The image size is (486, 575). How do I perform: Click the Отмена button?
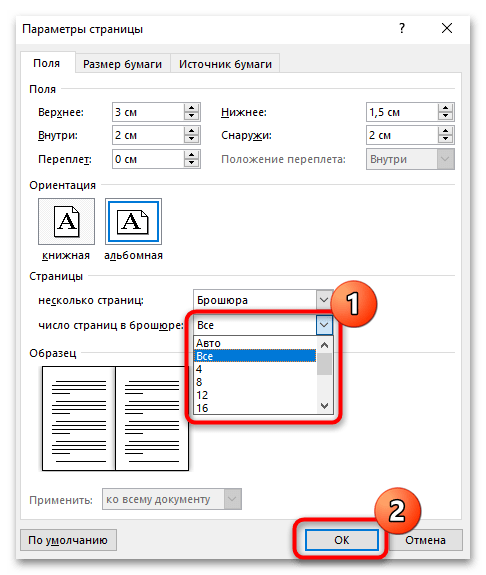pos(425,540)
